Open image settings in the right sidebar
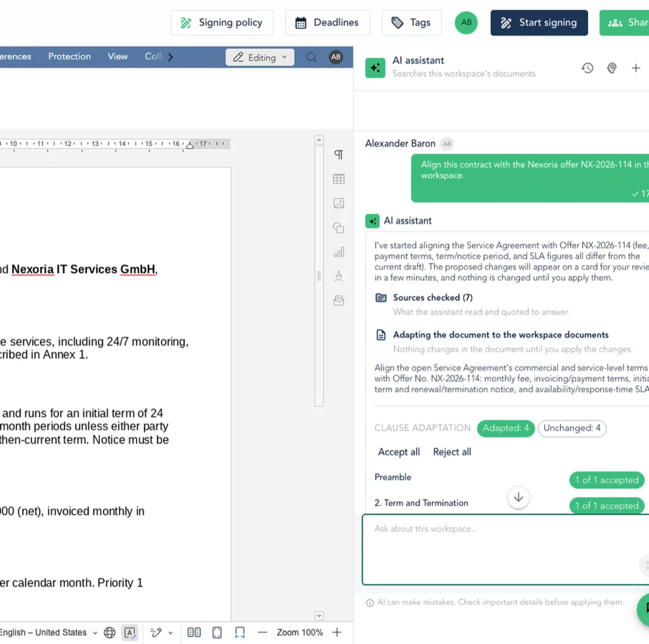649x644 pixels. pyautogui.click(x=339, y=203)
